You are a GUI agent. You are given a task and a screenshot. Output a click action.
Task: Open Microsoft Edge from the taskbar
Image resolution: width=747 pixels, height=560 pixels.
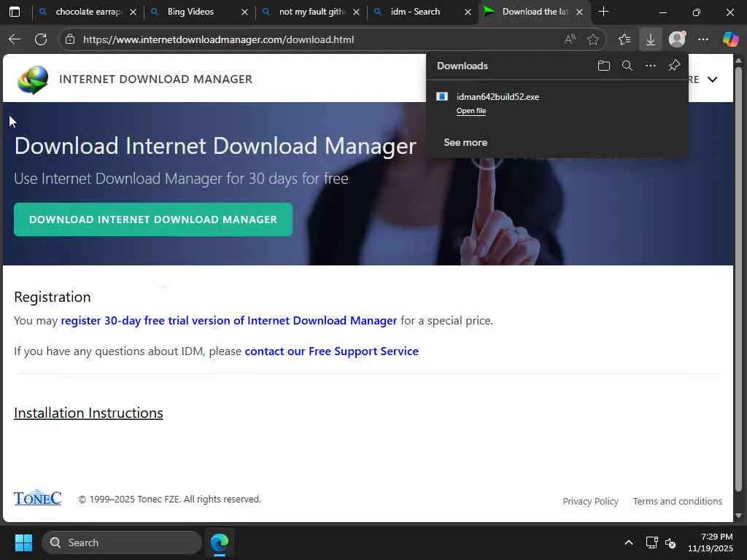[x=220, y=542]
